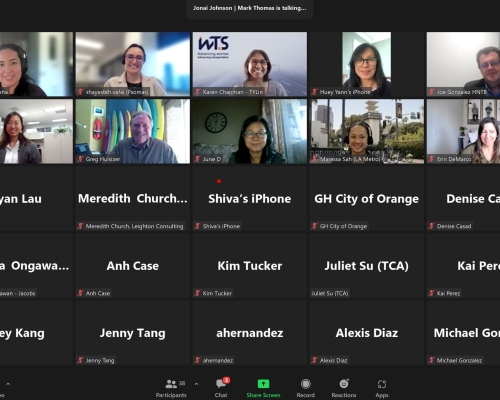Click the 'Karen Chapman - TYLin' name label
500x400 pixels.
[233, 92]
